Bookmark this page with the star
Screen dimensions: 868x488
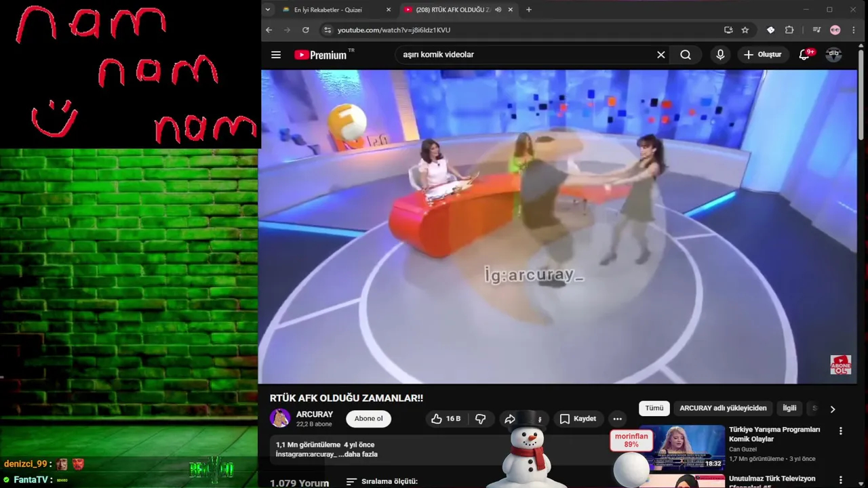coord(745,30)
